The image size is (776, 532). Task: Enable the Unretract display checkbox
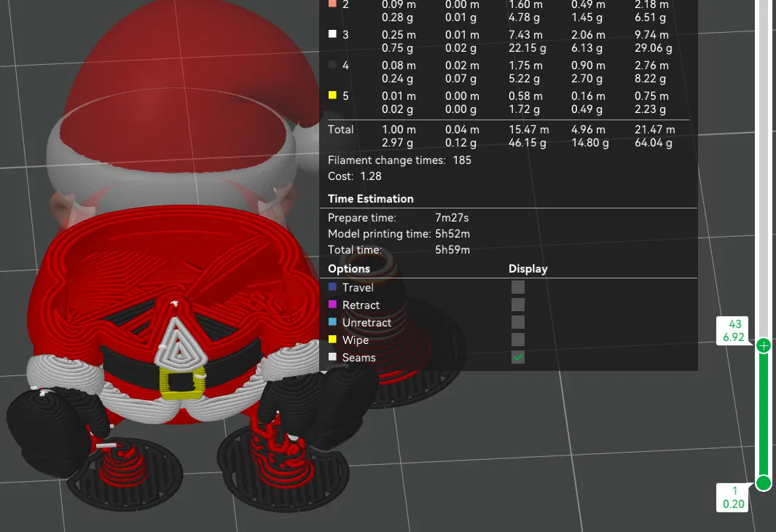click(517, 322)
